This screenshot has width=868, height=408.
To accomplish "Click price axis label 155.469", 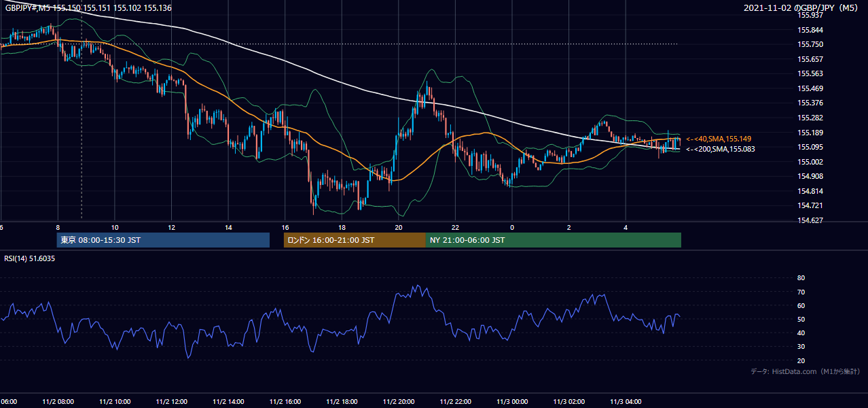I will point(810,88).
